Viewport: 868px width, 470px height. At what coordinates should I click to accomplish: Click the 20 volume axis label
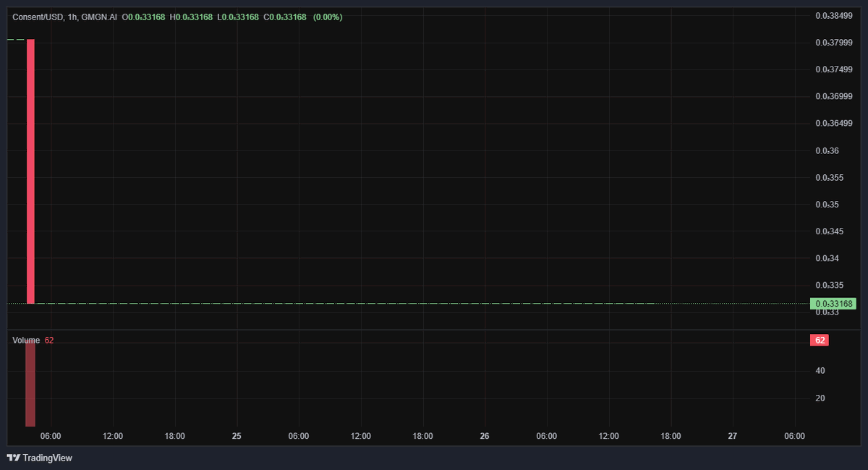click(x=820, y=398)
